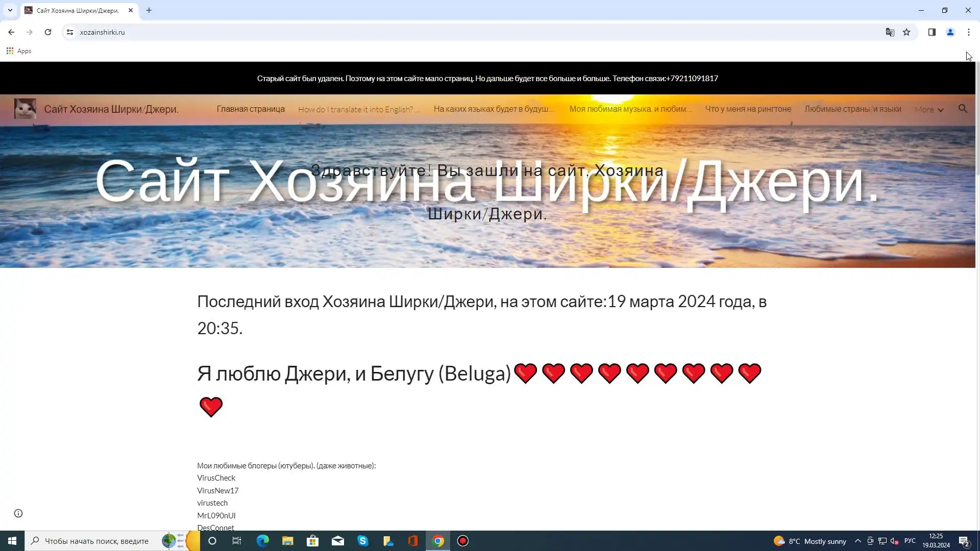Screen dimensions: 980x551
Task: Toggle РУС keyboard language in taskbar
Action: pos(910,541)
